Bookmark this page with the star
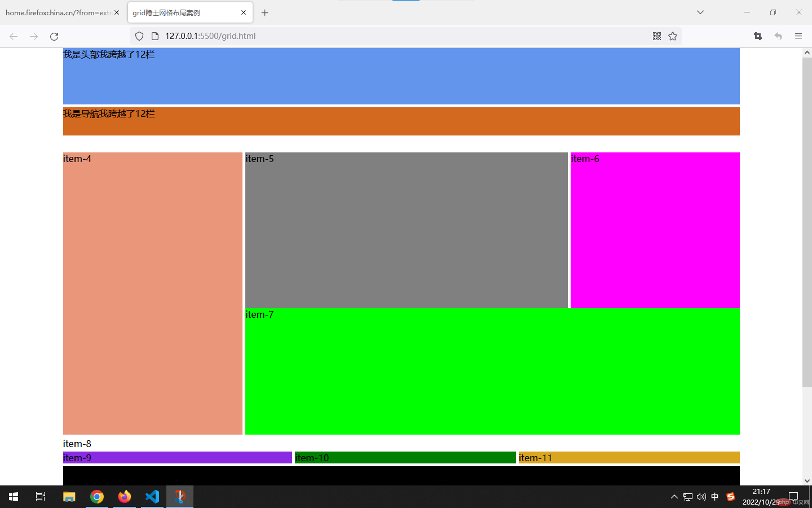This screenshot has width=812, height=508. 673,36
